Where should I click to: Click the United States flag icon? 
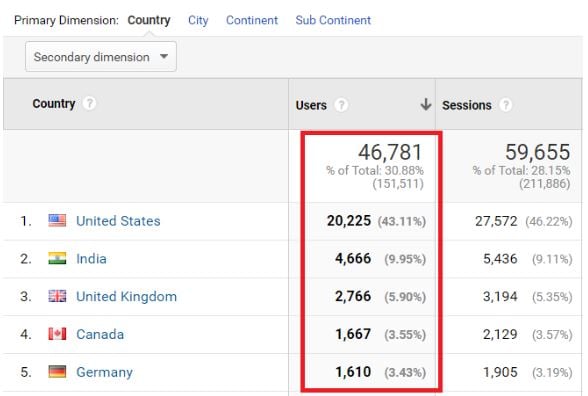coord(57,220)
